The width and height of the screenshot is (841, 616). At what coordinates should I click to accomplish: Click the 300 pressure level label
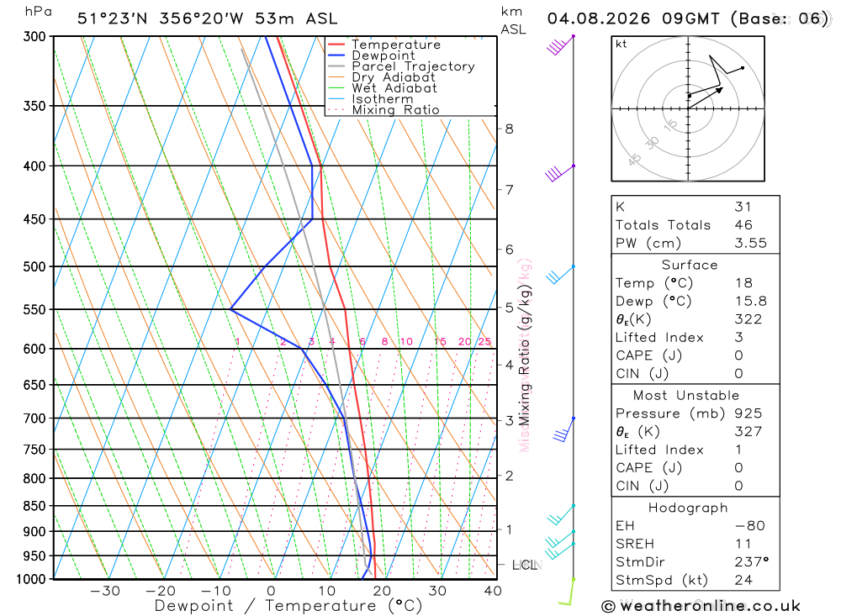pyautogui.click(x=34, y=37)
